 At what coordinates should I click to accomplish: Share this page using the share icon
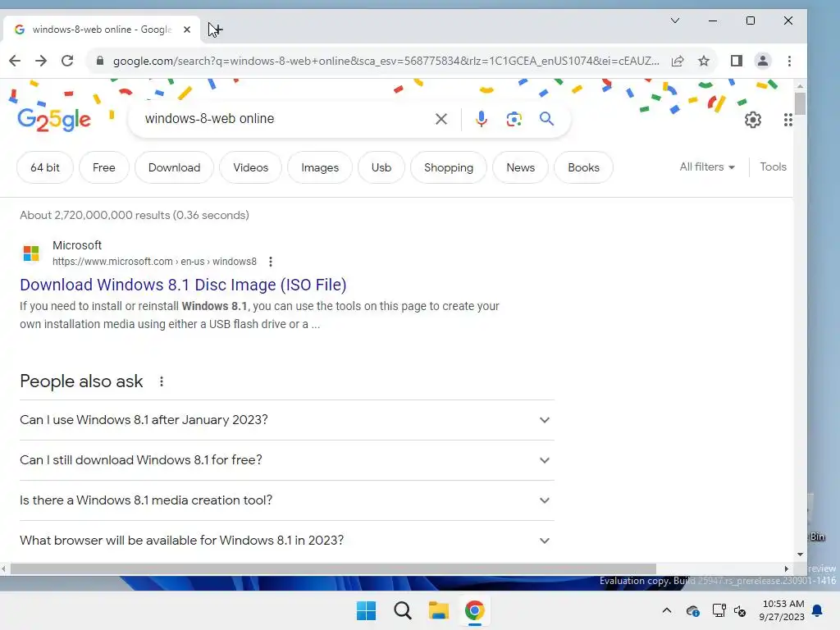[x=678, y=61]
